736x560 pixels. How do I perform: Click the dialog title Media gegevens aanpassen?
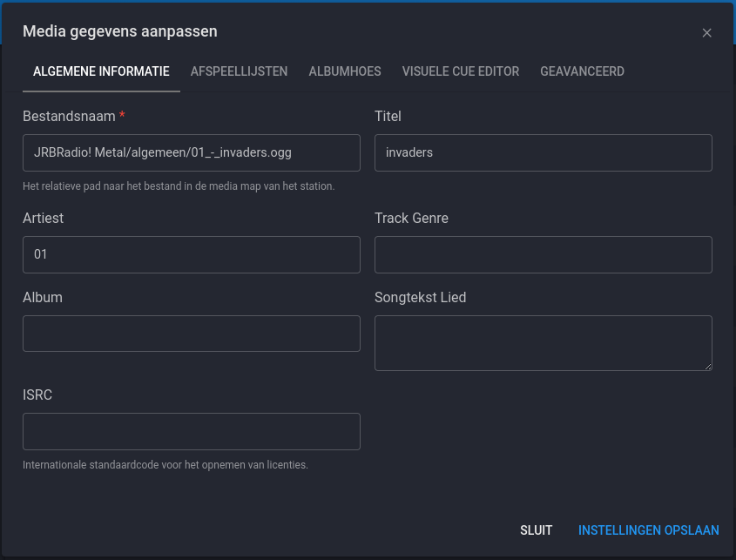[120, 31]
